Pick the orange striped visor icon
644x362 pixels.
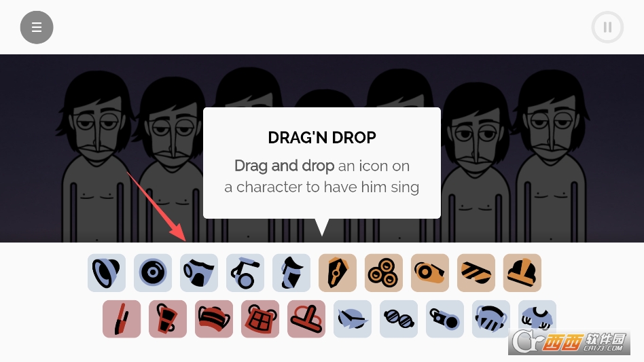[476, 272]
